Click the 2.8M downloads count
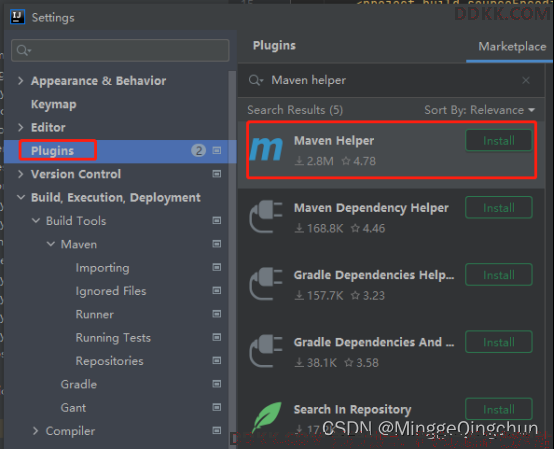Screen dimensions: 554x449 click(x=314, y=161)
